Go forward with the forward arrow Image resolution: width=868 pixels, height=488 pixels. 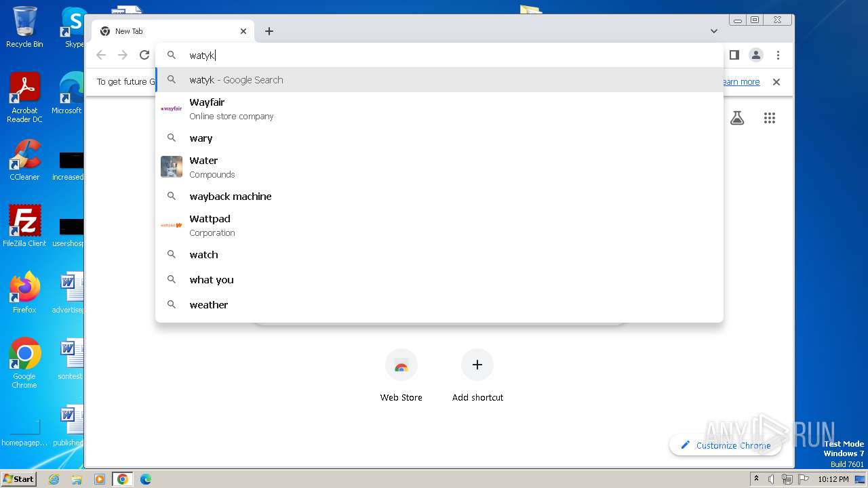click(x=123, y=55)
